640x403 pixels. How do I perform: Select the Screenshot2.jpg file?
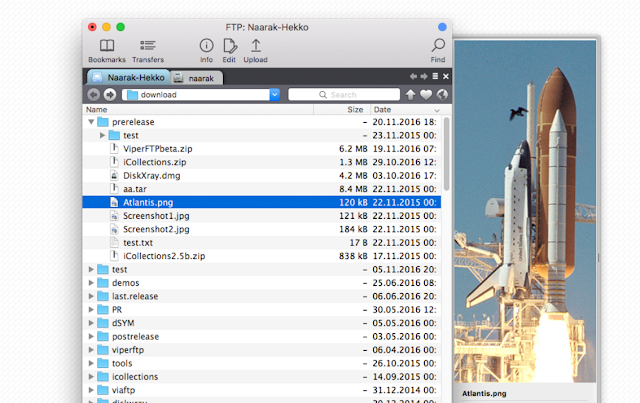[156, 229]
